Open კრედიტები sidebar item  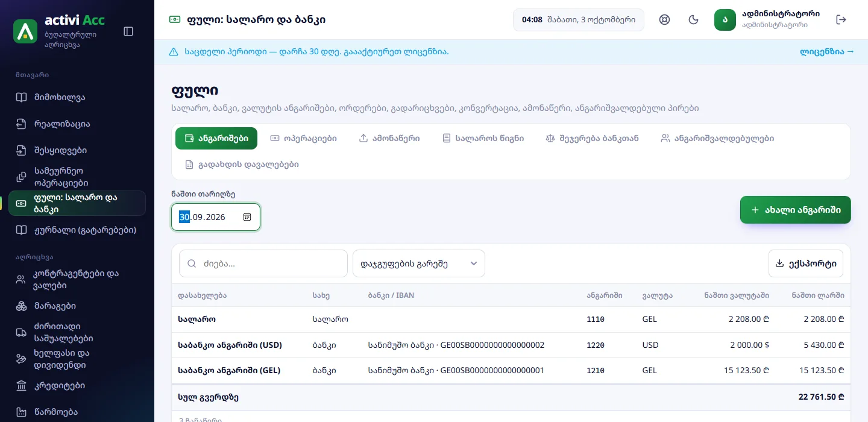pyautogui.click(x=77, y=386)
